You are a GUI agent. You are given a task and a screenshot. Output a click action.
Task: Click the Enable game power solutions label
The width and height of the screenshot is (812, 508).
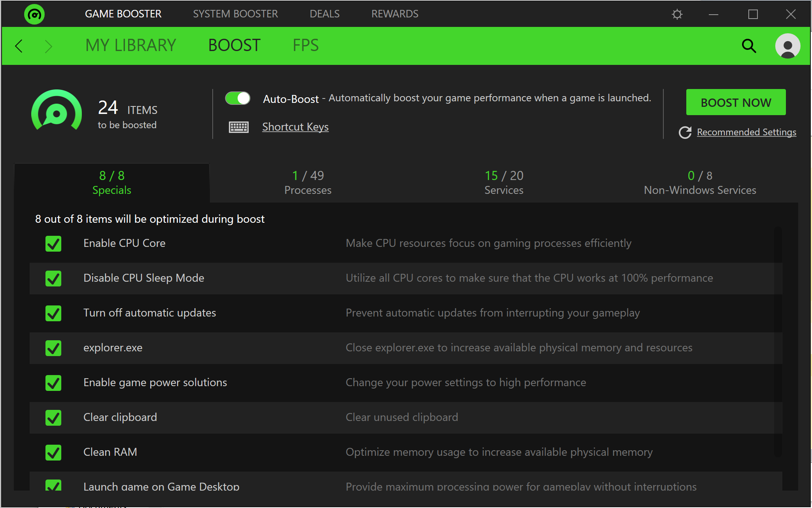coord(155,383)
